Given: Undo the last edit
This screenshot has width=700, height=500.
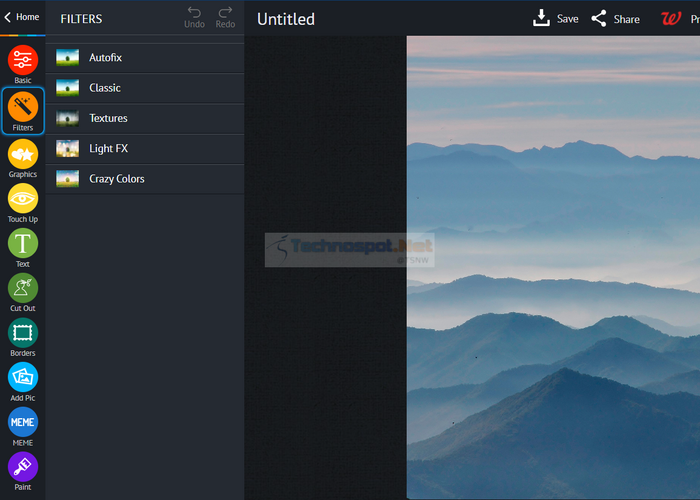Looking at the screenshot, I should coord(194,18).
